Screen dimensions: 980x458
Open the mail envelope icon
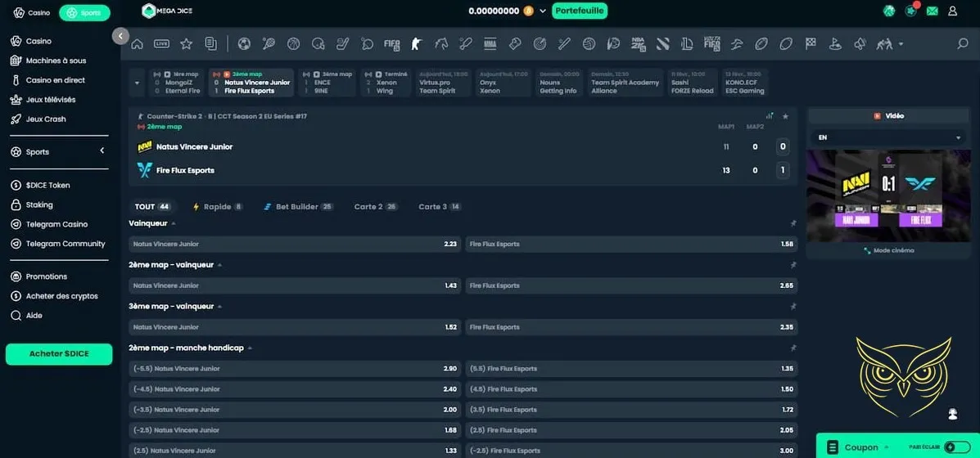932,11
